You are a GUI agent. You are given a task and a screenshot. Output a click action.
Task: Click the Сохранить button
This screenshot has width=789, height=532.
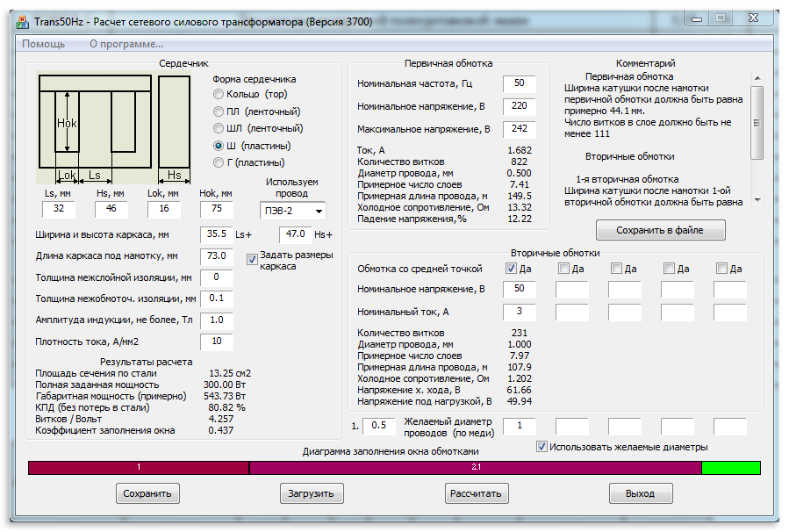tap(147, 493)
